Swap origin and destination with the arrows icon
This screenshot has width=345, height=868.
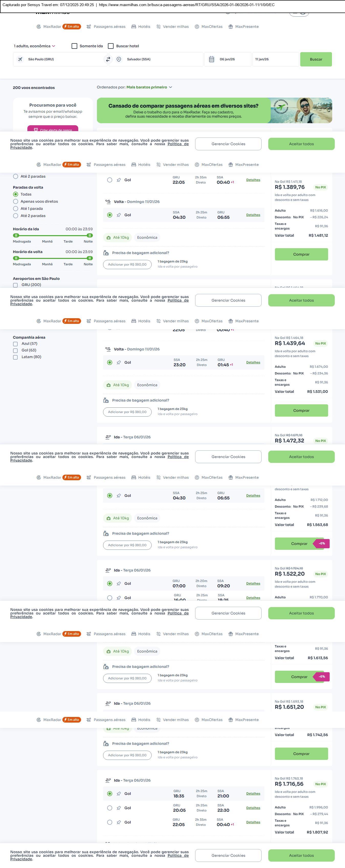(x=108, y=59)
